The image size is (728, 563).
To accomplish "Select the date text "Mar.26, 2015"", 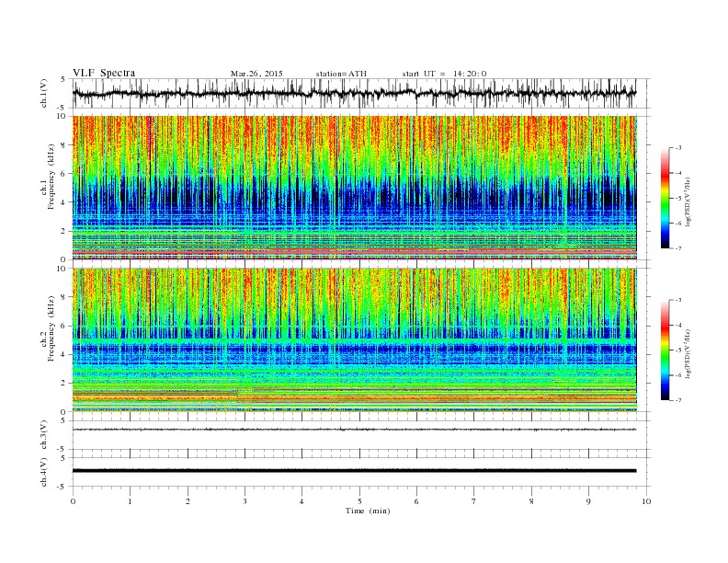I will pyautogui.click(x=256, y=74).
